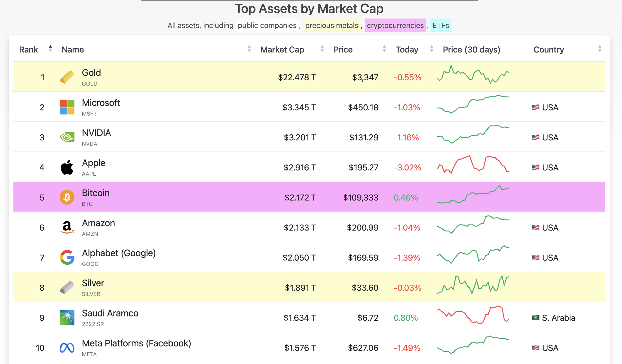Click the NVIDIA logo icon

click(x=67, y=137)
